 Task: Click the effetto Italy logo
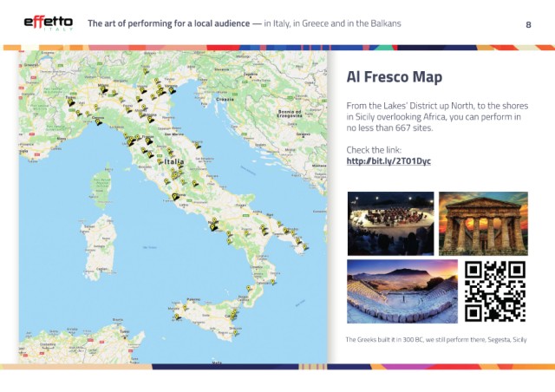point(48,23)
